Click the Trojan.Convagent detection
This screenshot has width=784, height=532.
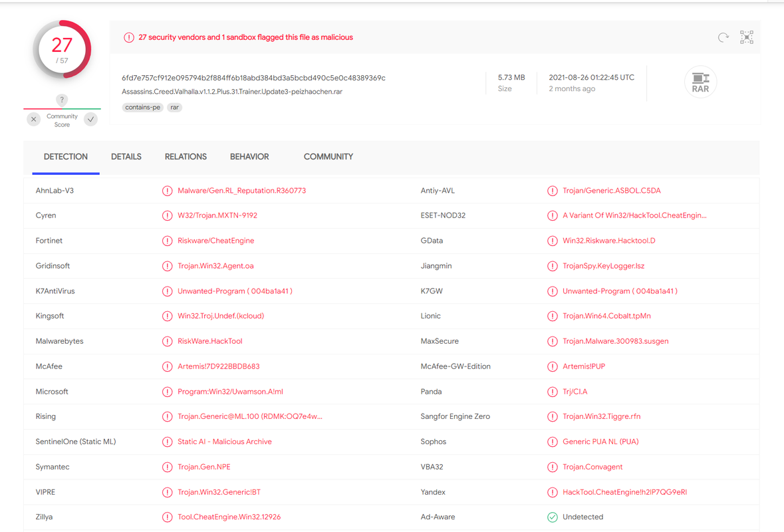click(x=592, y=467)
